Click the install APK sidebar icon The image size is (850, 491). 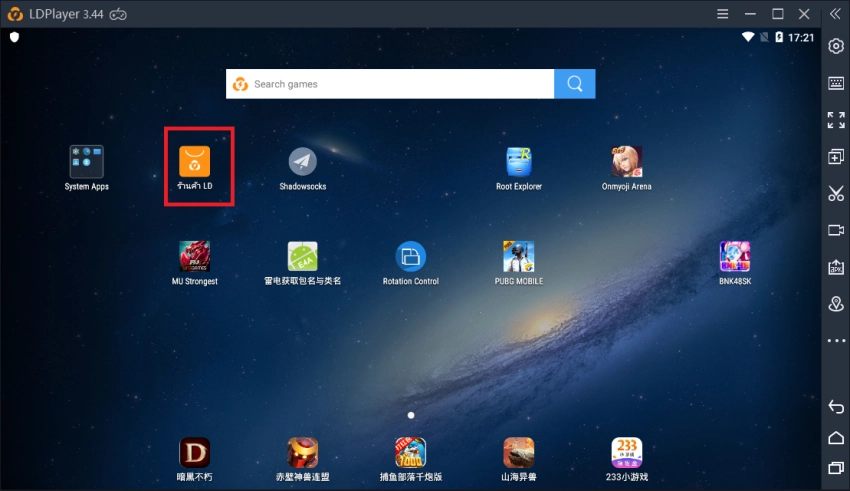tap(836, 267)
